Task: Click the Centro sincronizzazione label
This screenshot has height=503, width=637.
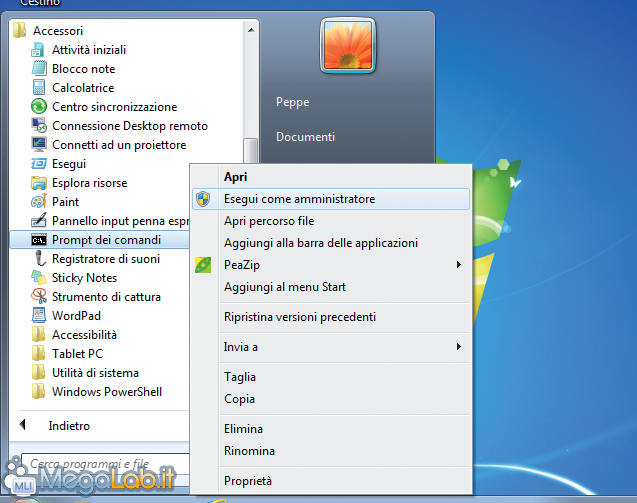Action: pos(115,107)
